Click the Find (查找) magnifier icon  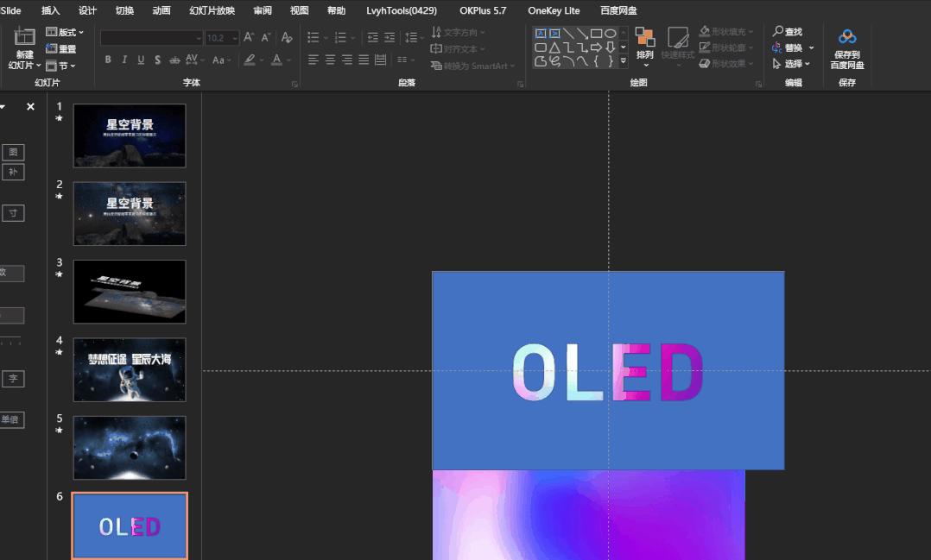click(x=778, y=32)
